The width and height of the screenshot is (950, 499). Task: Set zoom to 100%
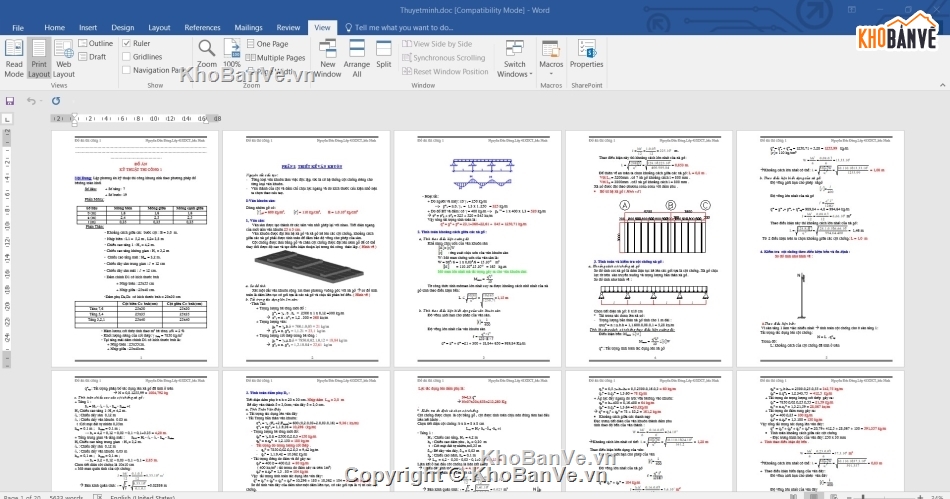(x=232, y=53)
